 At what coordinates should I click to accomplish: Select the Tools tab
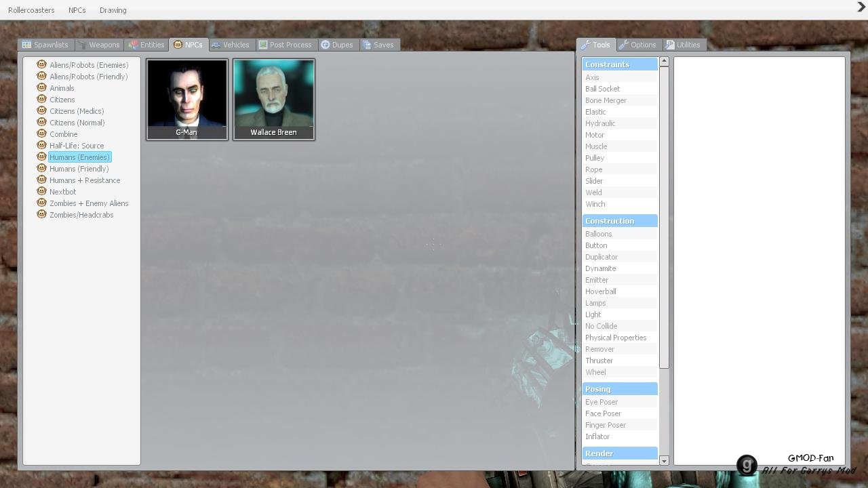point(596,45)
